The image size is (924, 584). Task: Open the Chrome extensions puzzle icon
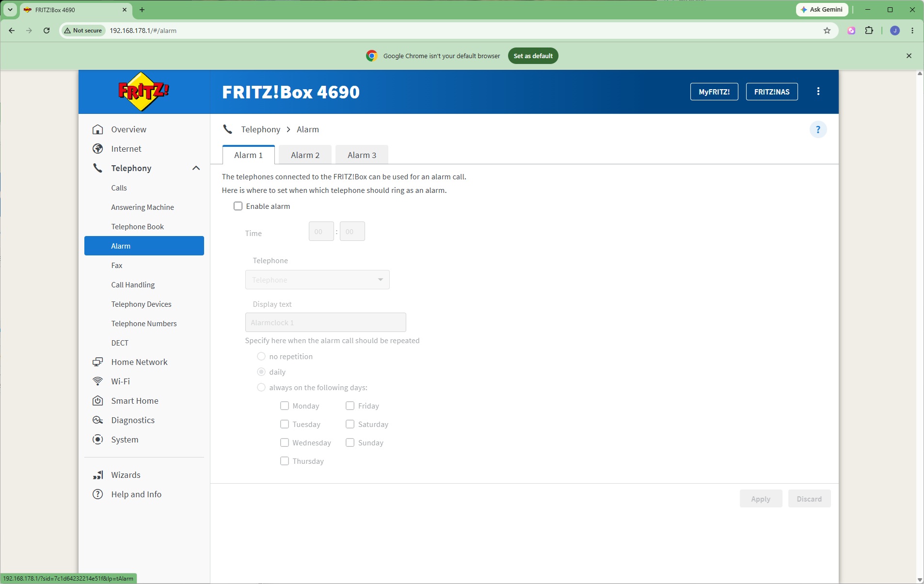point(869,31)
